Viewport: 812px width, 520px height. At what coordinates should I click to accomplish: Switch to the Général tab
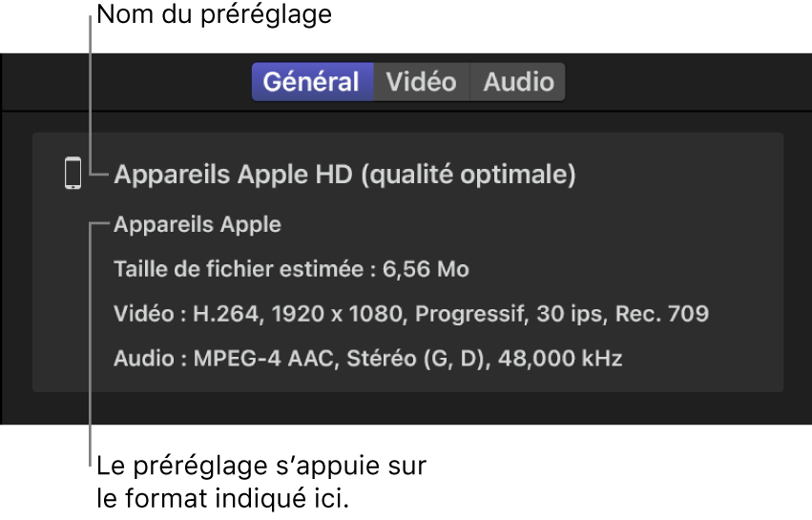tap(311, 82)
